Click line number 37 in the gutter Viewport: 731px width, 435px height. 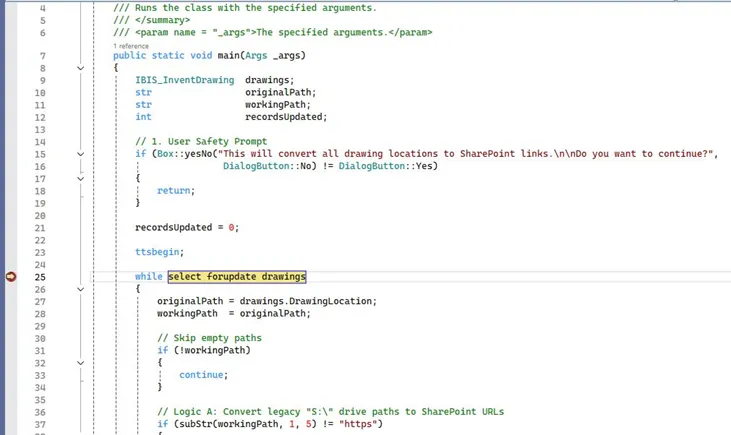[x=40, y=424]
